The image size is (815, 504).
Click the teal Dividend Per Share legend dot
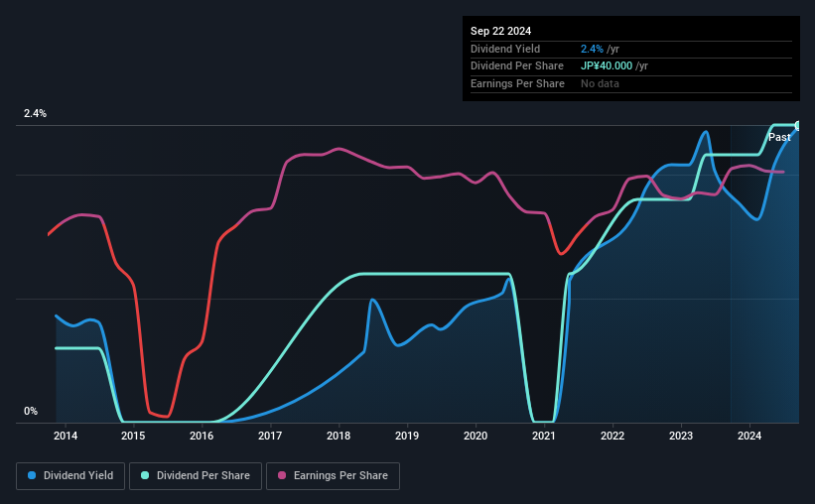[x=145, y=475]
